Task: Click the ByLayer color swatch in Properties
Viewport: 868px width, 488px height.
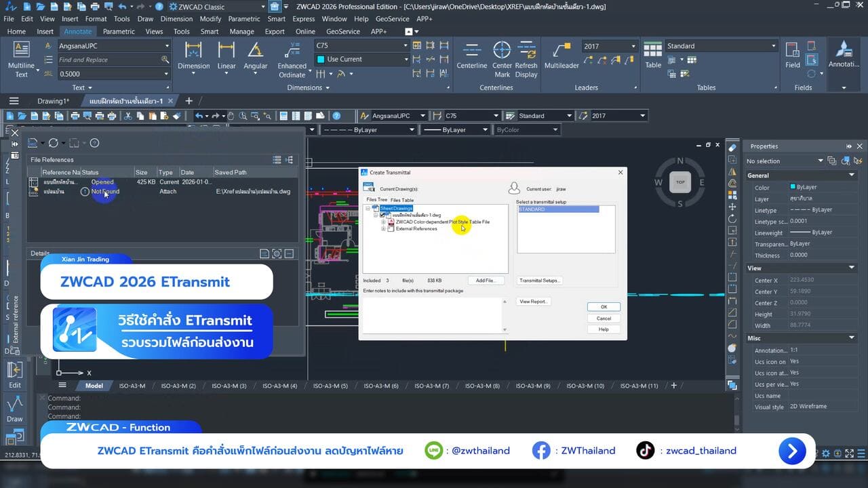Action: point(793,187)
